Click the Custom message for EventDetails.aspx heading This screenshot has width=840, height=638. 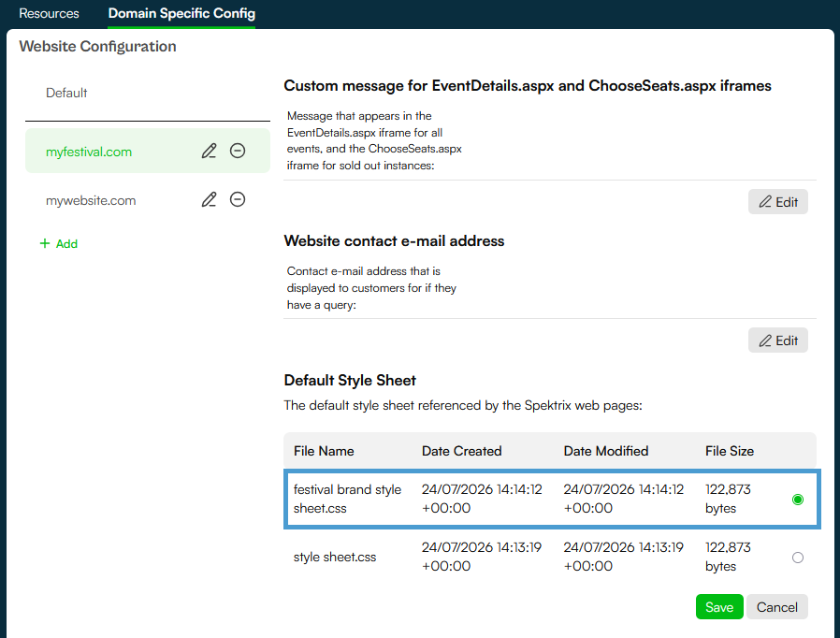(528, 86)
